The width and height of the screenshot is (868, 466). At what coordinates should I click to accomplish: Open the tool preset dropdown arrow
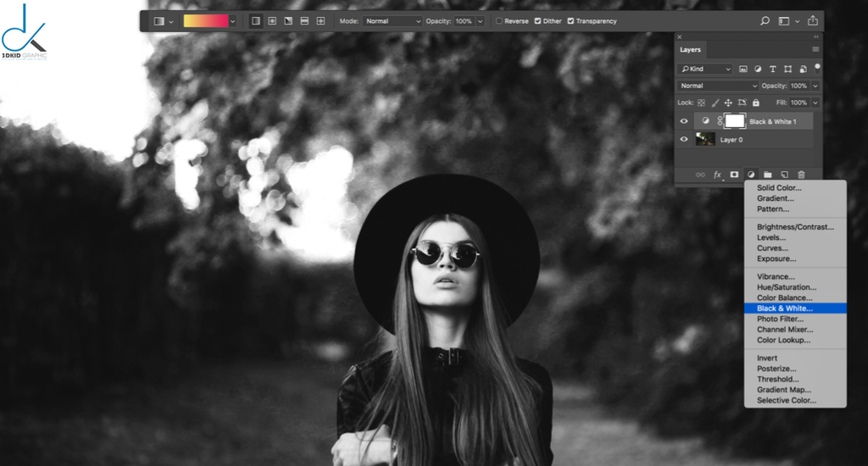[x=171, y=21]
